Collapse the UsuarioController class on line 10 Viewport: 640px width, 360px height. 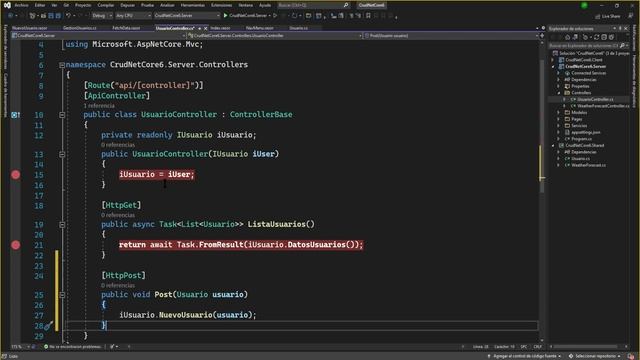62,115
